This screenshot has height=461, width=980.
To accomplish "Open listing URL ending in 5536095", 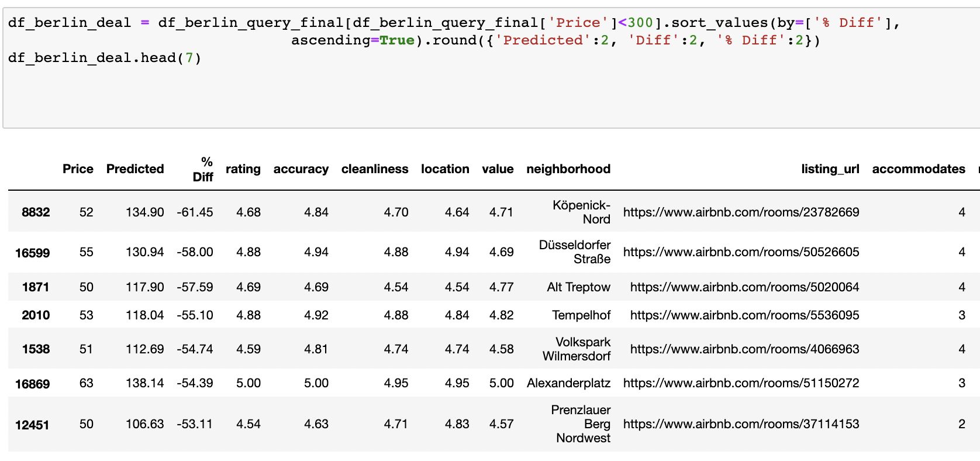I will point(744,315).
